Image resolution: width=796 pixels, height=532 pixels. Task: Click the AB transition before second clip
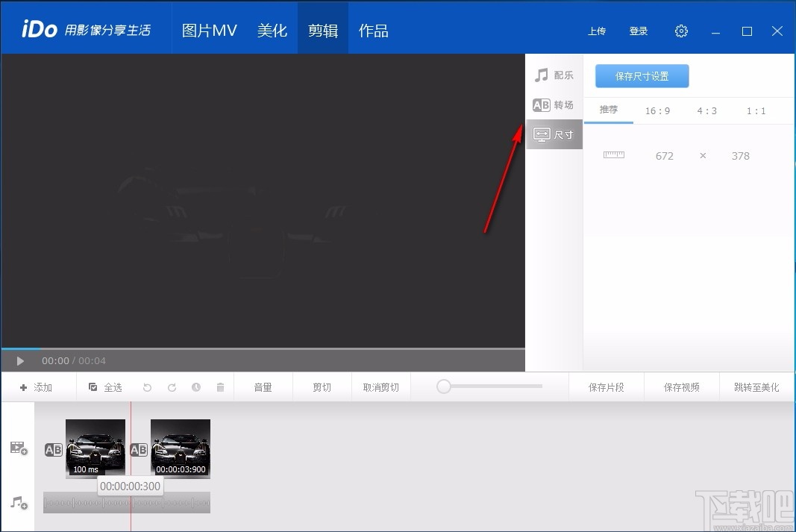[139, 450]
